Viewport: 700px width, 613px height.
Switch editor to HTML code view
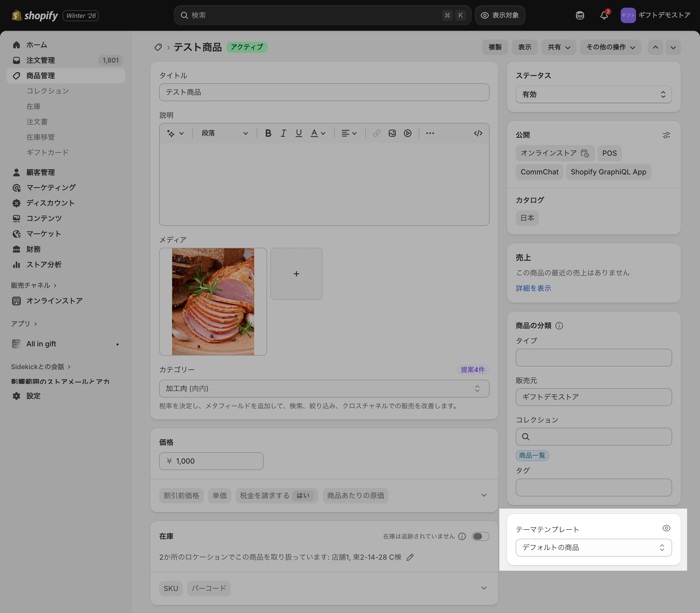pos(478,133)
